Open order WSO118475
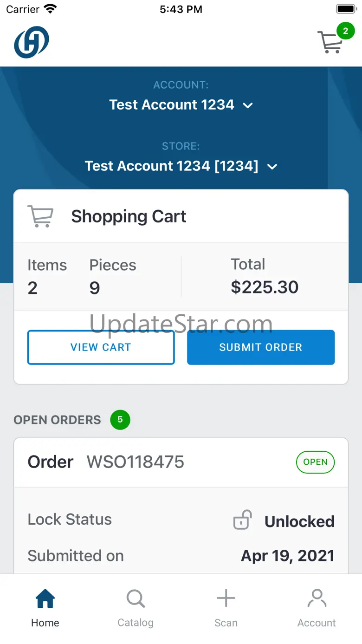The width and height of the screenshot is (362, 644). [x=181, y=462]
